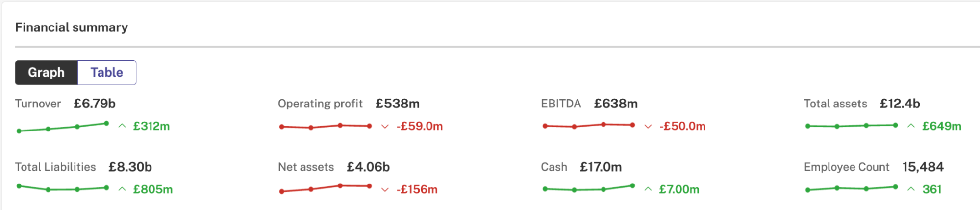
Task: Click the Financial summary heading
Action: 72,27
